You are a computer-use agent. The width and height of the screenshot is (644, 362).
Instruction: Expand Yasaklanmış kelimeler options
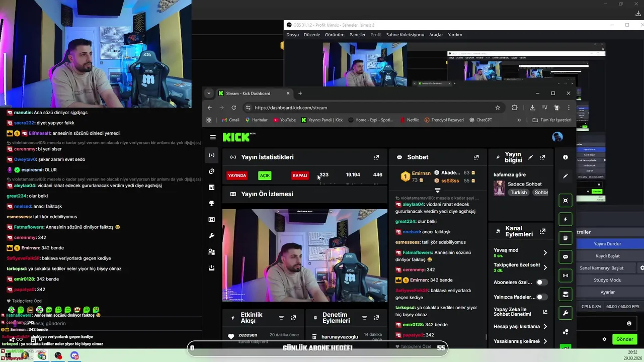pyautogui.click(x=545, y=341)
